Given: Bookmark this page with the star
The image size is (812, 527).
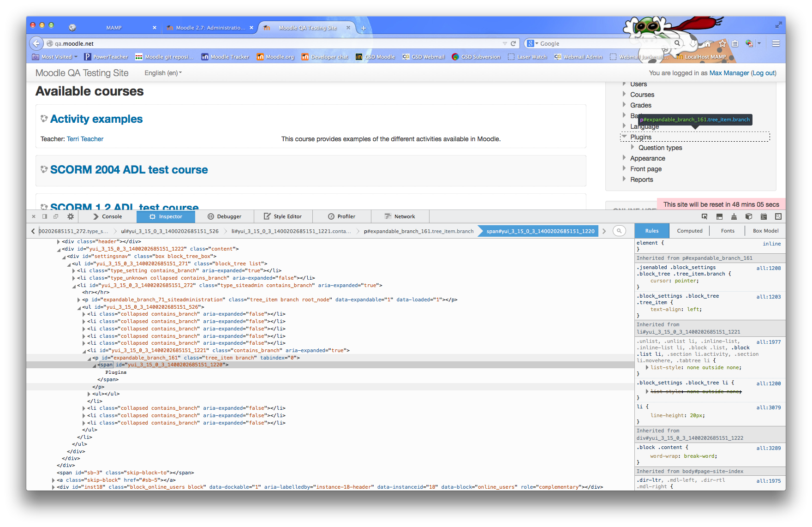Looking at the screenshot, I should [x=722, y=43].
